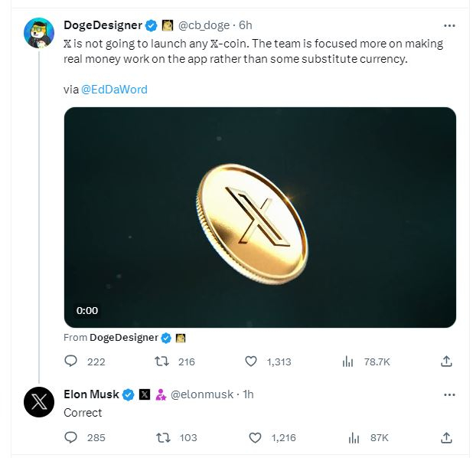Screen dimensions: 476x458
Task: Reply to DogeDesigner's post
Action: coord(70,361)
